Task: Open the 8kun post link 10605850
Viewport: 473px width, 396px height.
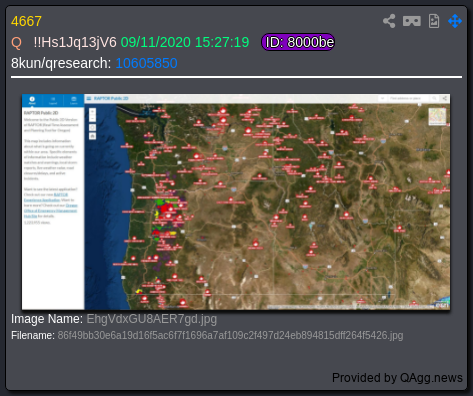Action: point(146,63)
